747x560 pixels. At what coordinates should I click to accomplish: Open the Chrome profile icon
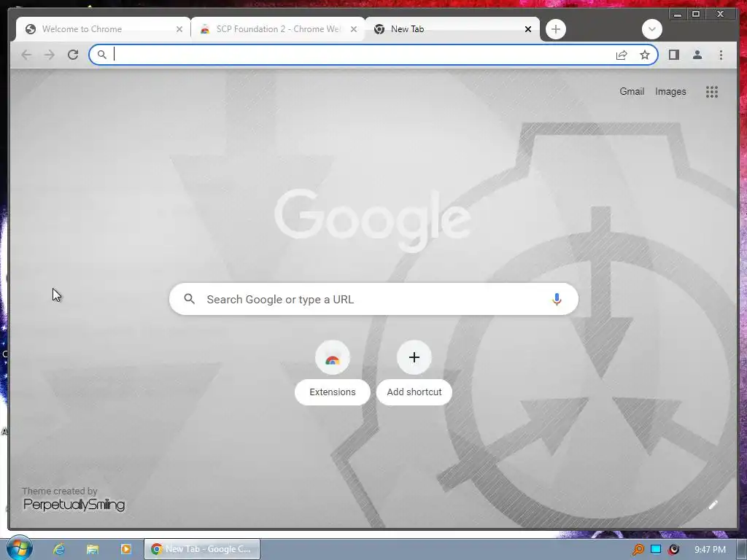click(697, 55)
